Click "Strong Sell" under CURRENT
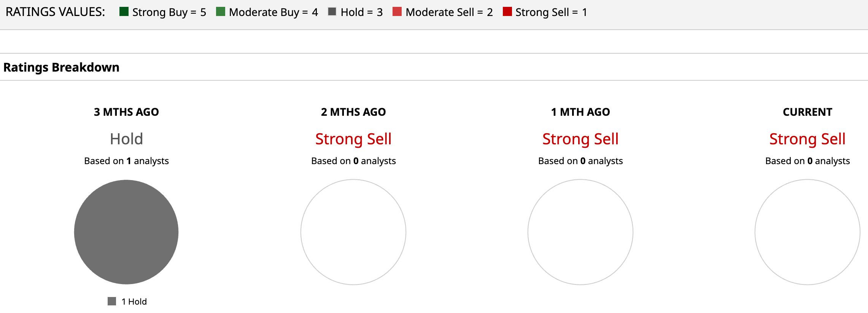Viewport: 868px width, 313px height. tap(808, 139)
